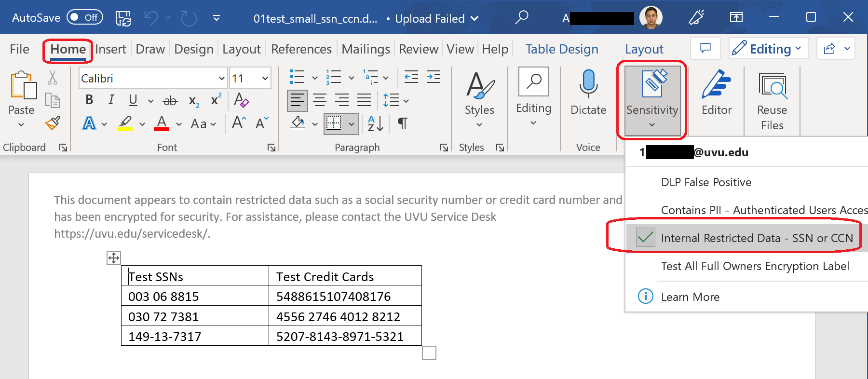Toggle Underline formatting
Screen dimensions: 868x379
point(133,100)
